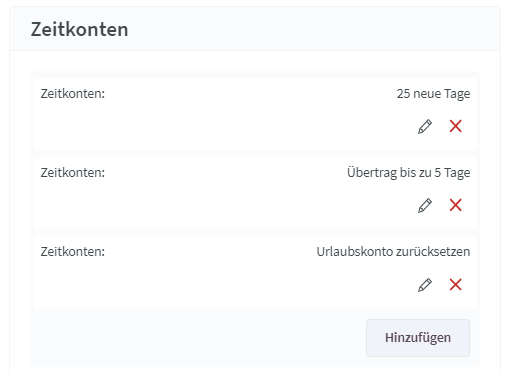512x374 pixels.
Task: Click the Hinzufügen button
Action: [418, 338]
